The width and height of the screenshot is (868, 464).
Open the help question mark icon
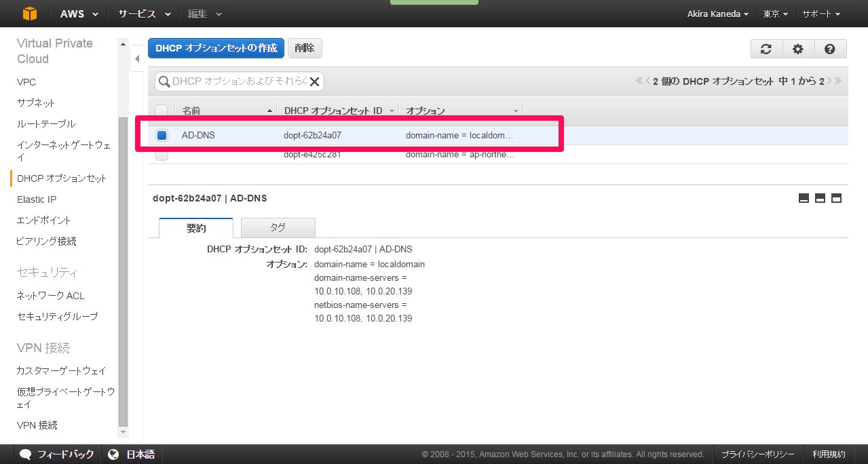[829, 49]
